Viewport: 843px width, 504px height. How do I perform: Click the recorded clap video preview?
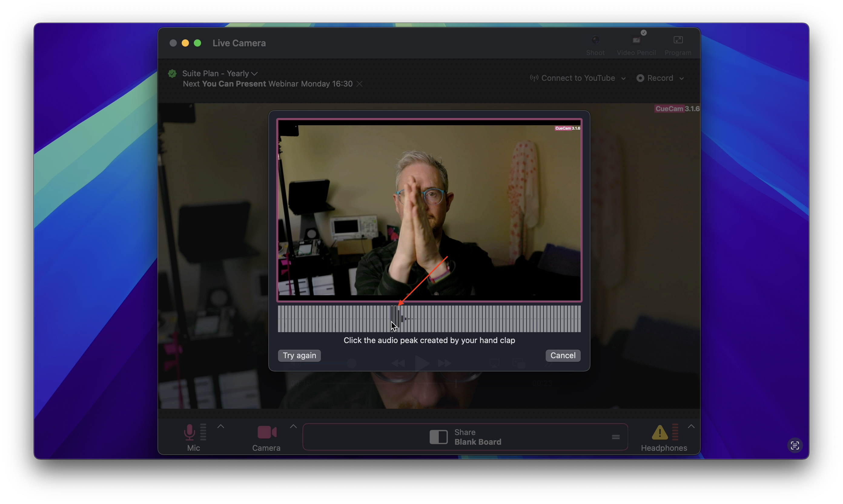[x=429, y=210]
